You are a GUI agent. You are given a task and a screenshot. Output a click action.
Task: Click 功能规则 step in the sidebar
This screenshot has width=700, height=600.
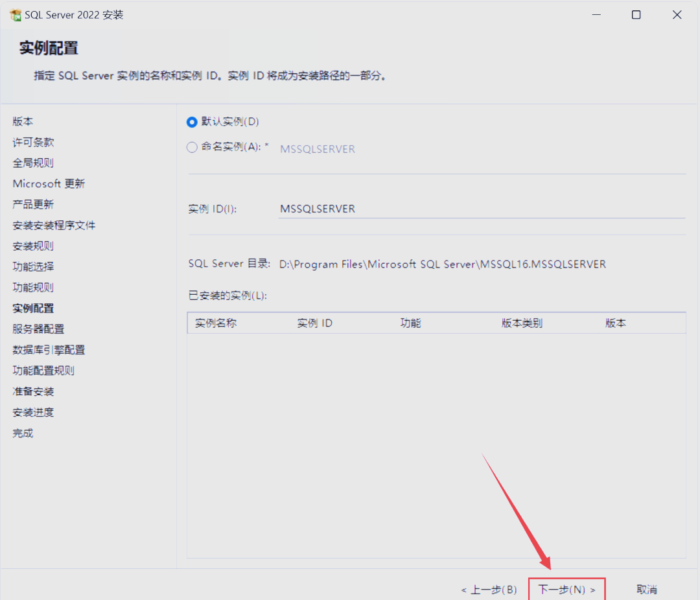[x=33, y=288]
